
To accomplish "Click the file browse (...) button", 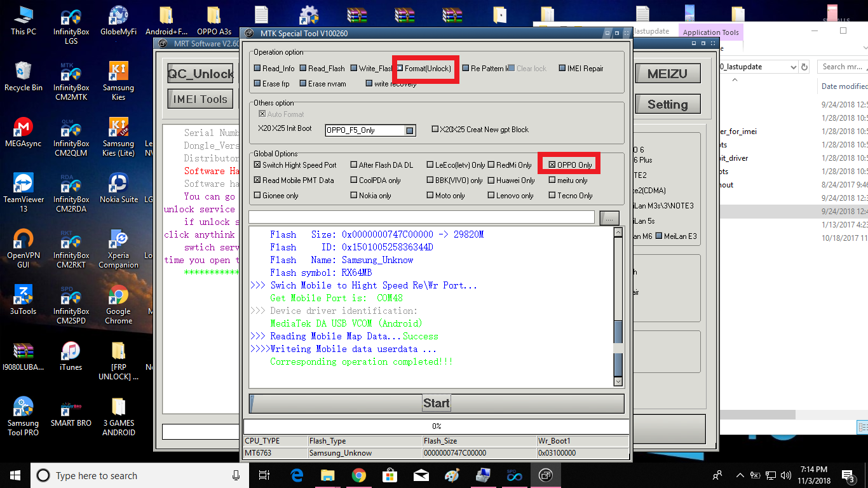I will (609, 217).
